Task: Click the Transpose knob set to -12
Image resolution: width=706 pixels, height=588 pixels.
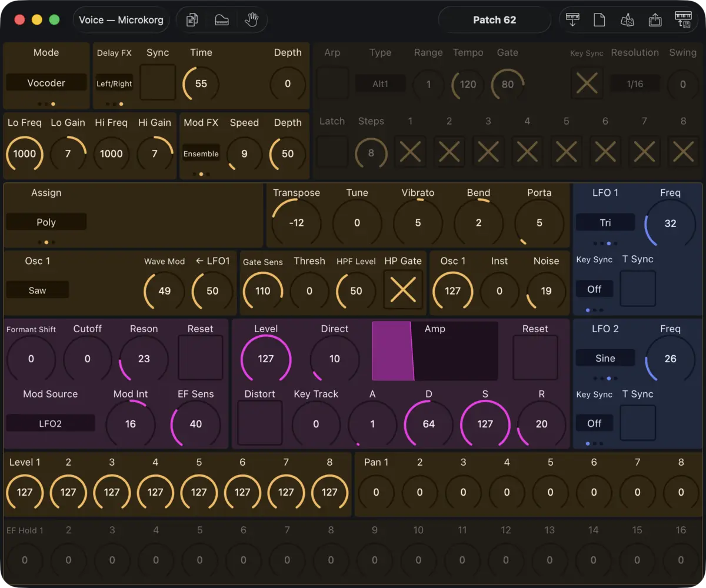Action: [297, 223]
